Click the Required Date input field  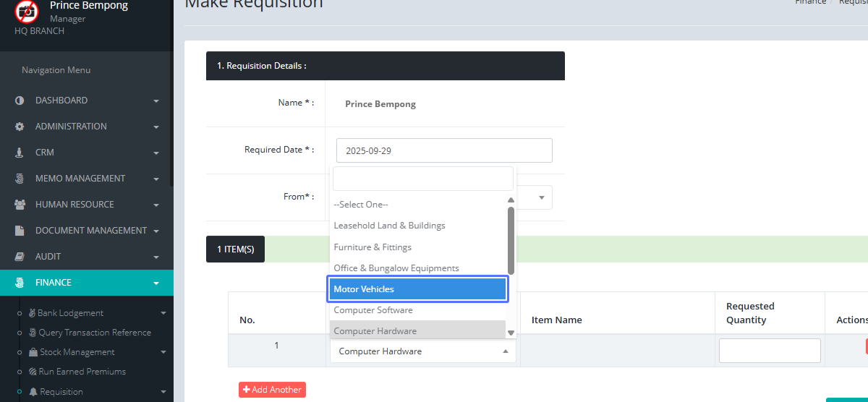(444, 151)
